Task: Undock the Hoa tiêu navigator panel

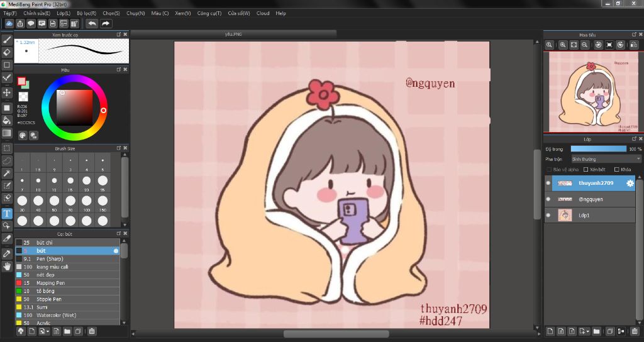Action: click(634, 34)
